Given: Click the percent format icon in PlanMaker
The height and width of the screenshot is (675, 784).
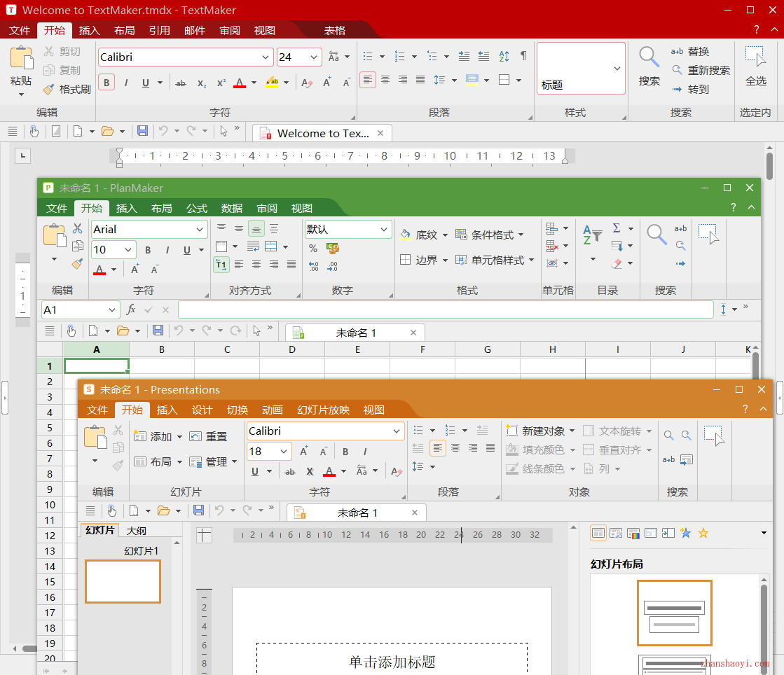Looking at the screenshot, I should [313, 248].
